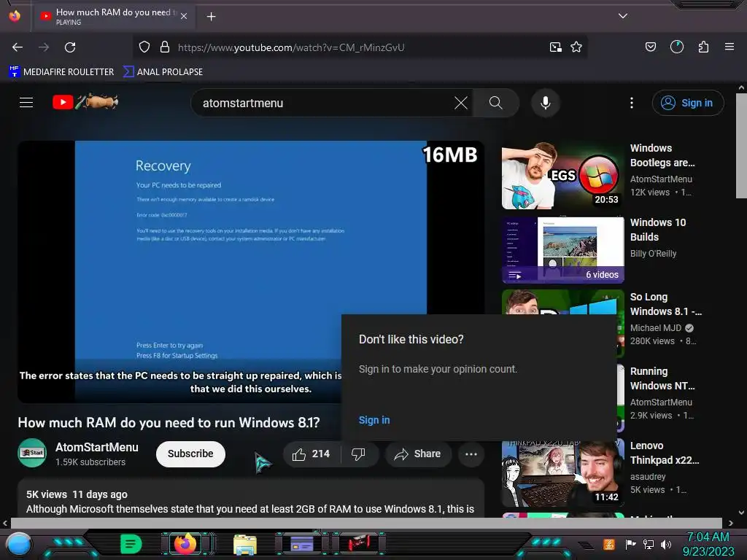Image resolution: width=747 pixels, height=560 pixels.
Task: Open 'Windows Bootlegs are...' video thumbnail
Action: click(562, 175)
